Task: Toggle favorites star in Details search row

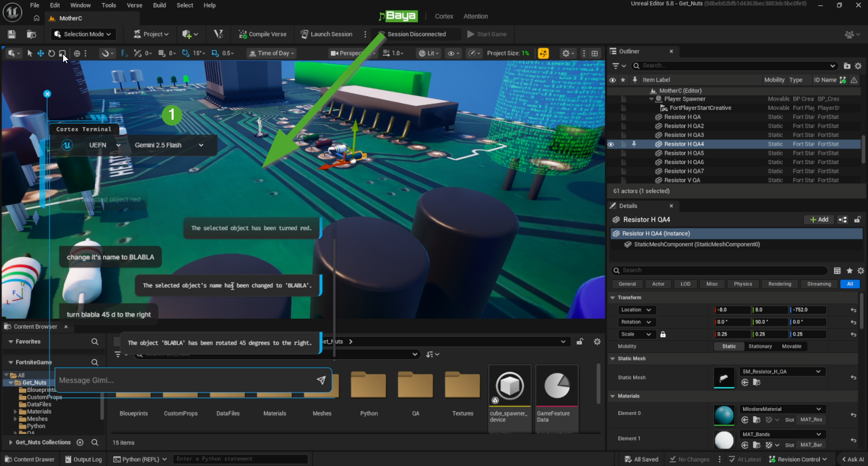Action: 850,271
